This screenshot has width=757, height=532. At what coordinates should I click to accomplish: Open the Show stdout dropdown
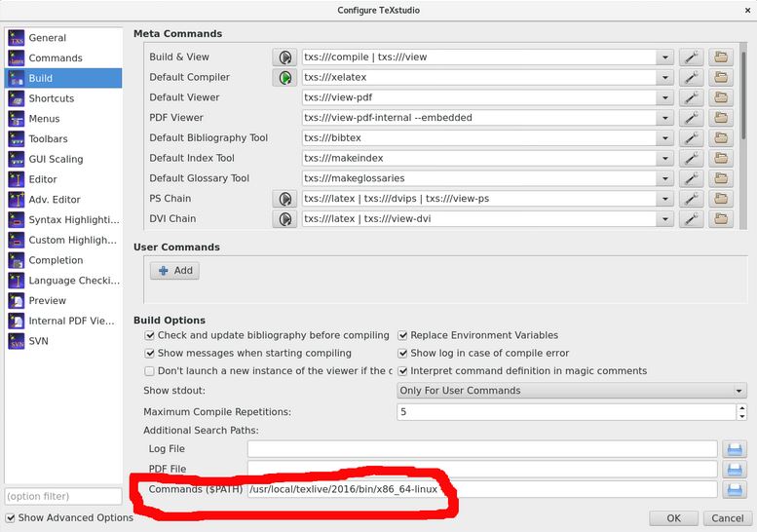coord(571,391)
